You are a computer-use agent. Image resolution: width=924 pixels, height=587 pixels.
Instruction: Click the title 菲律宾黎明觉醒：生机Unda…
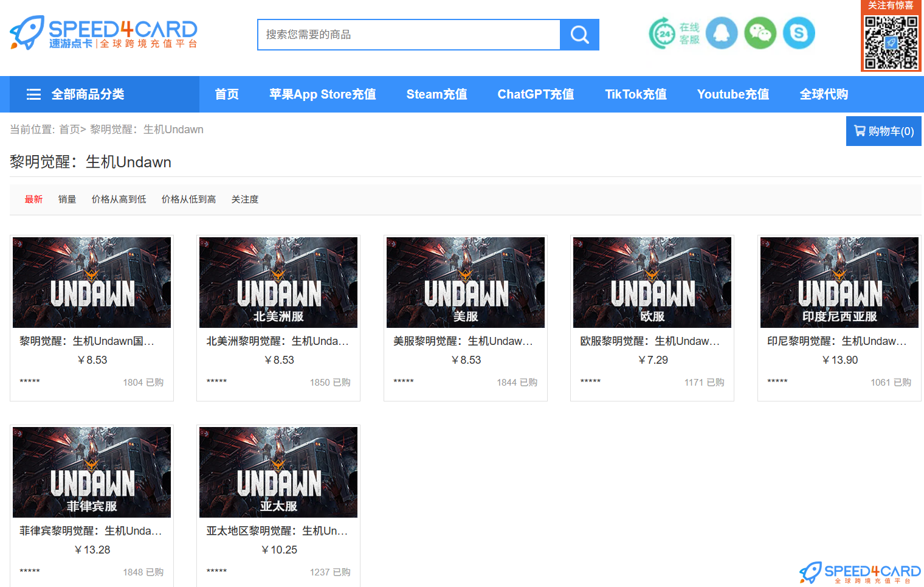(91, 531)
